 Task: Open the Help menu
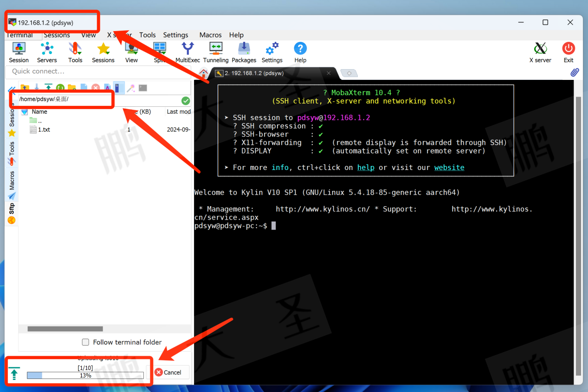click(x=236, y=35)
